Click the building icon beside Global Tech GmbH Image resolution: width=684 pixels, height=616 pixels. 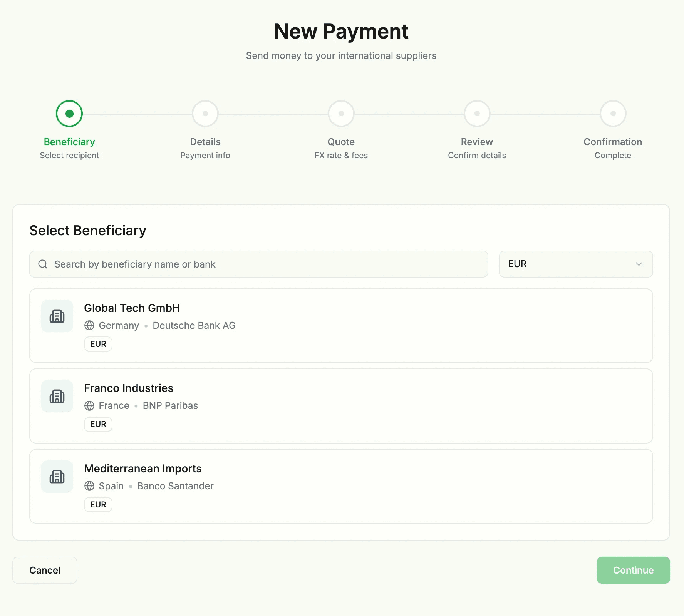57,316
